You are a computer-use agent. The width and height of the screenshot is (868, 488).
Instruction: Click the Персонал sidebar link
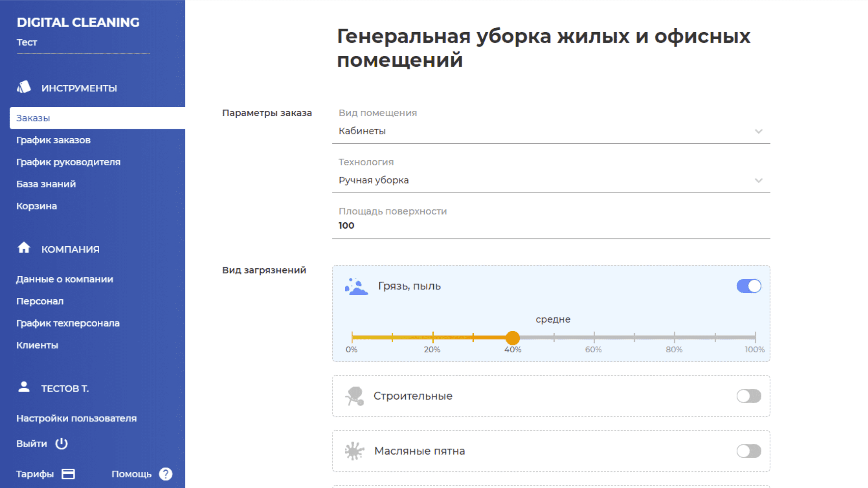tap(40, 301)
